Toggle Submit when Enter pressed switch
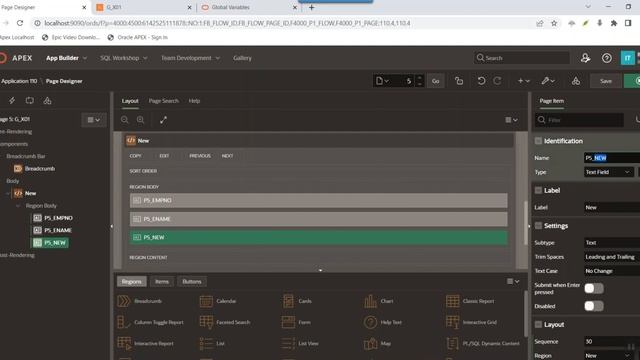This screenshot has height=360, width=640. [x=594, y=288]
